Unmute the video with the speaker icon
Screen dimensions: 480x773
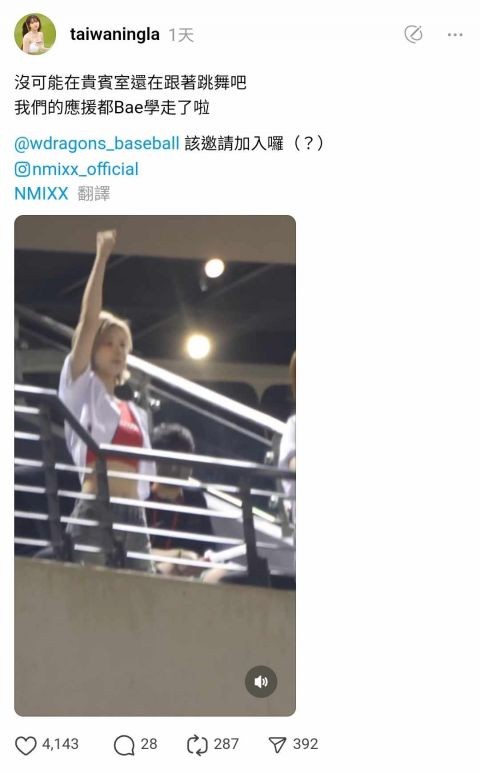click(x=261, y=681)
